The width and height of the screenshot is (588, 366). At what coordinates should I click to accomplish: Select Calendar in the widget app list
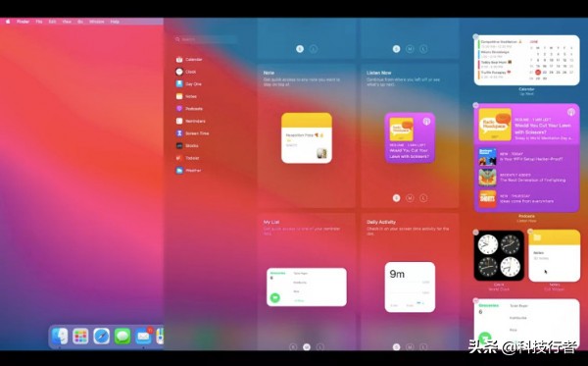coord(189,59)
